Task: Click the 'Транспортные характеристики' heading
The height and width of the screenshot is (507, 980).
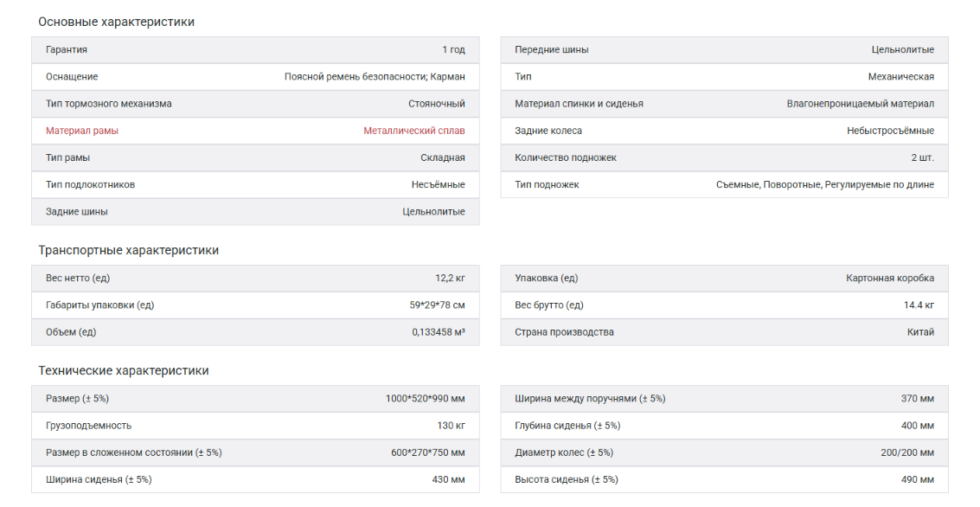Action: coord(128,250)
